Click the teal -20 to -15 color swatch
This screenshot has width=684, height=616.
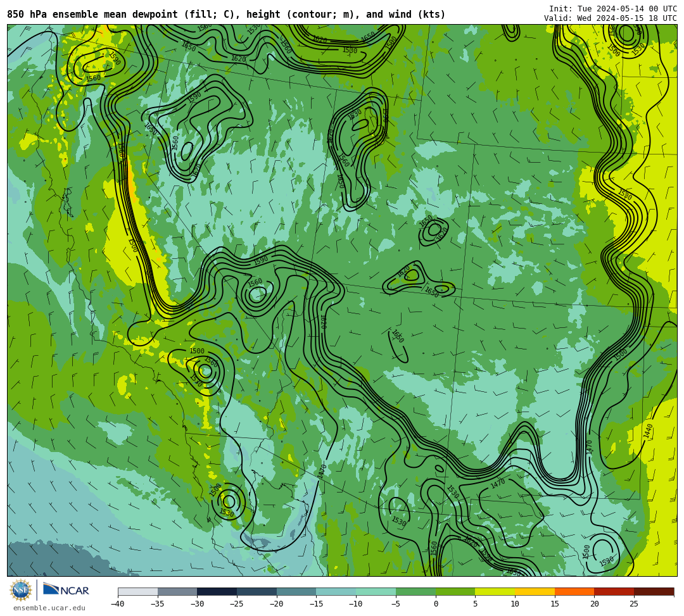296,591
